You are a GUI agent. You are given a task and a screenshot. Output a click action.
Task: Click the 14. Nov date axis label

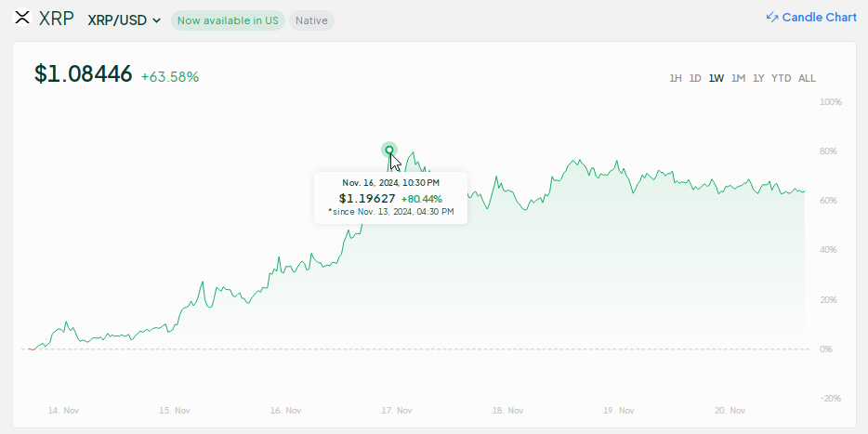[63, 410]
